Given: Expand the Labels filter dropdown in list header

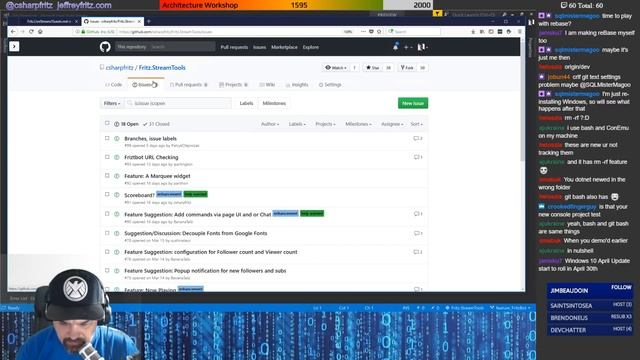Looking at the screenshot, I should tap(297, 124).
